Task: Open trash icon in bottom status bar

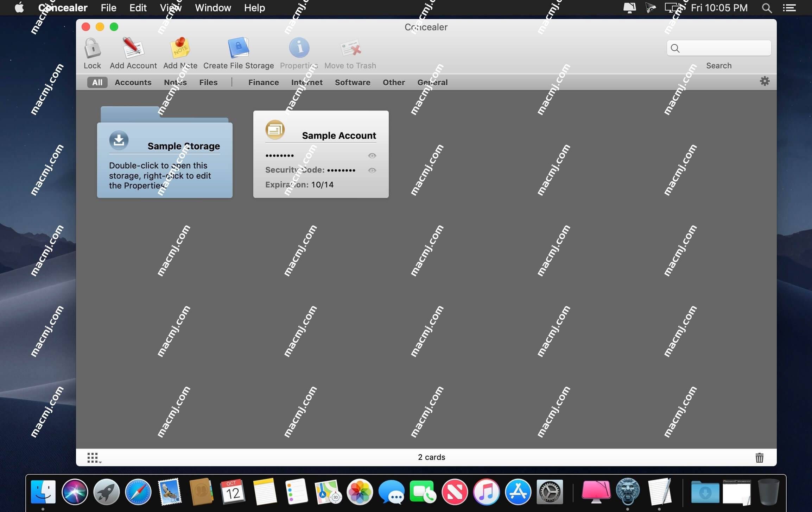Action: point(759,457)
